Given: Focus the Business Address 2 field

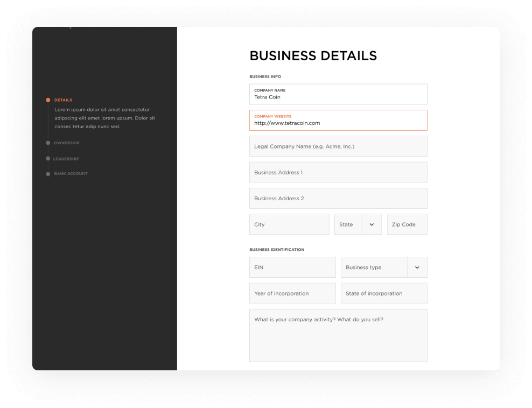Looking at the screenshot, I should [x=338, y=199].
